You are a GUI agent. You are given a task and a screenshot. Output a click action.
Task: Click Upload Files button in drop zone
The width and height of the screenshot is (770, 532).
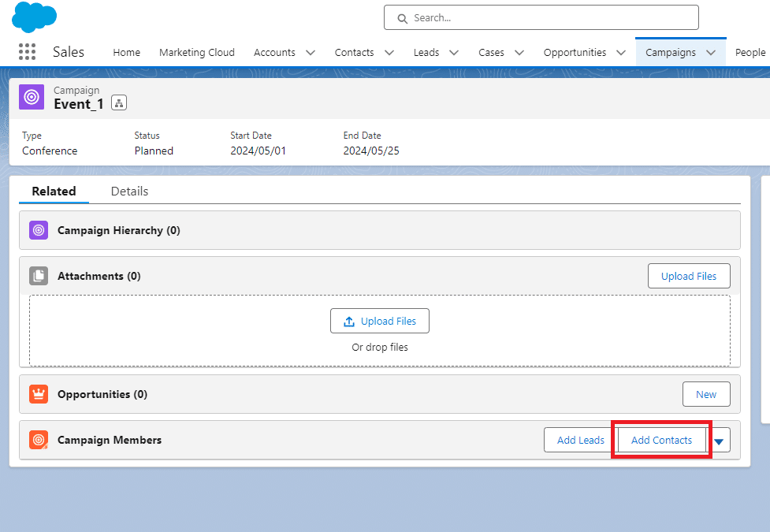[x=380, y=321]
